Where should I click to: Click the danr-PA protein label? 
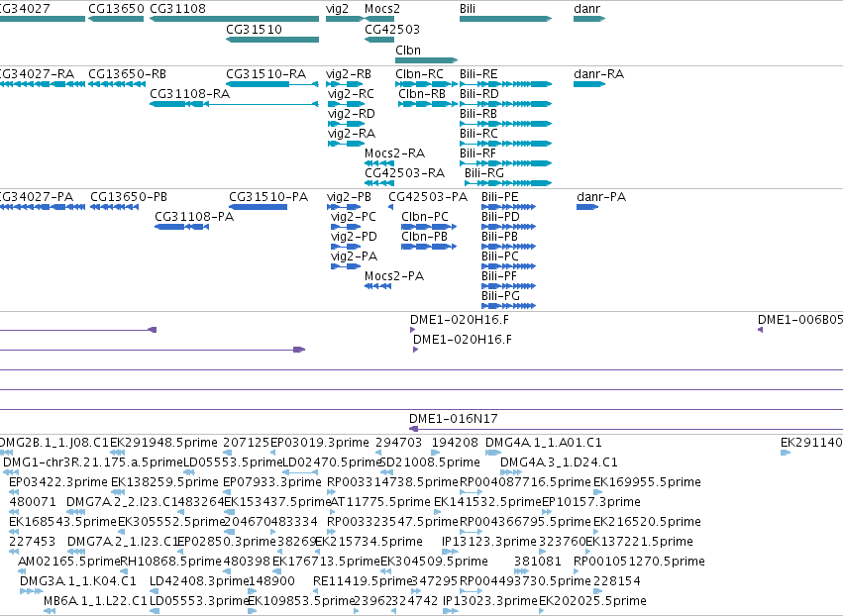(x=601, y=197)
